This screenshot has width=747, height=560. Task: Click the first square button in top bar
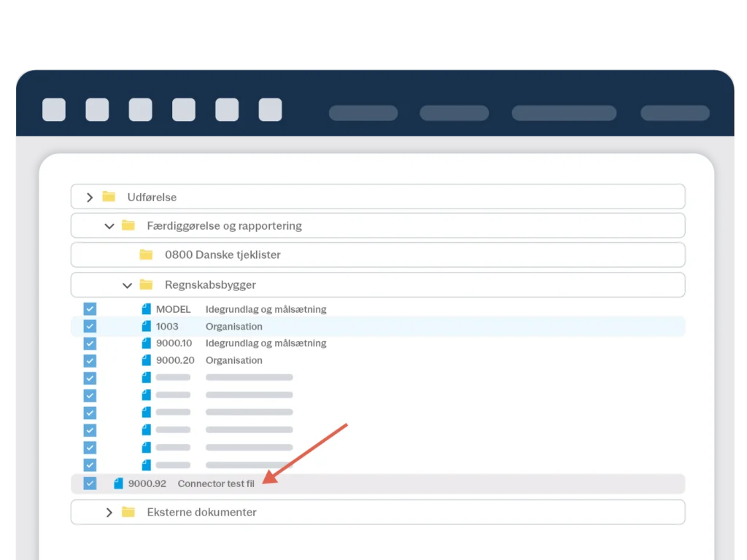point(54,110)
